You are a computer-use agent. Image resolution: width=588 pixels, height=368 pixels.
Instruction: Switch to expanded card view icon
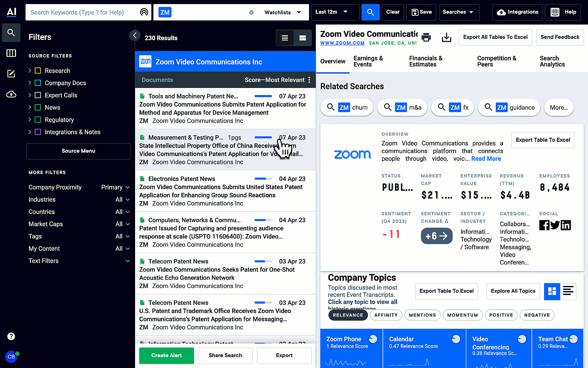pyautogui.click(x=303, y=38)
